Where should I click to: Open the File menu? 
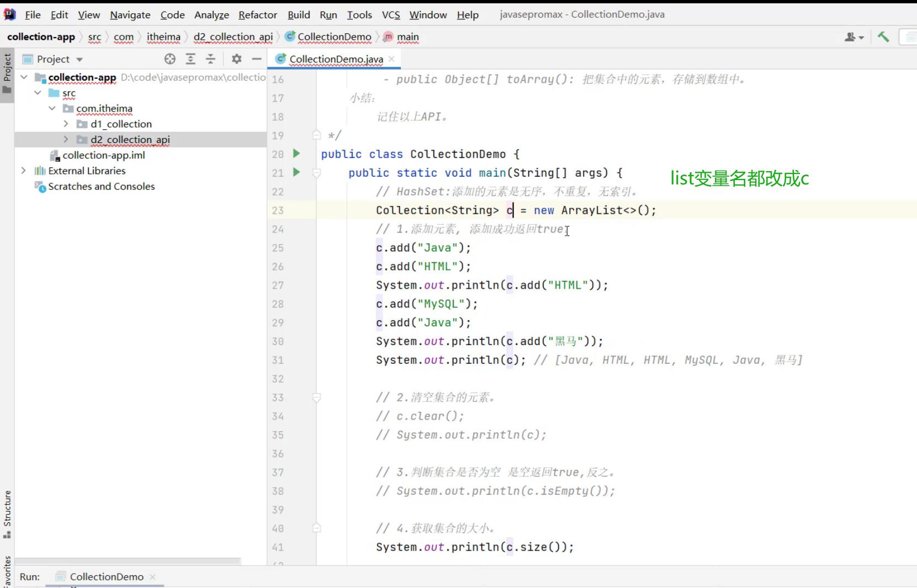33,15
